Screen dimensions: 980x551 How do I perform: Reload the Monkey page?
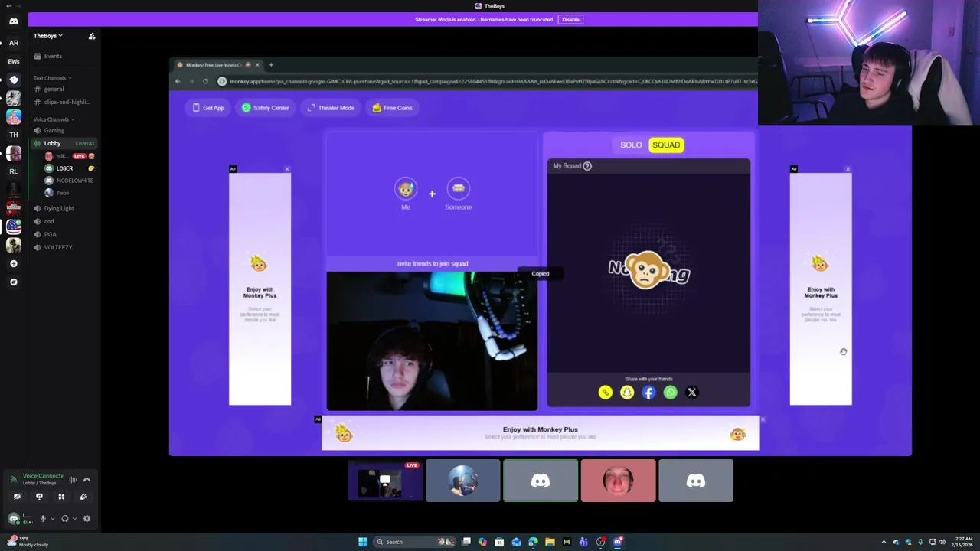[205, 81]
